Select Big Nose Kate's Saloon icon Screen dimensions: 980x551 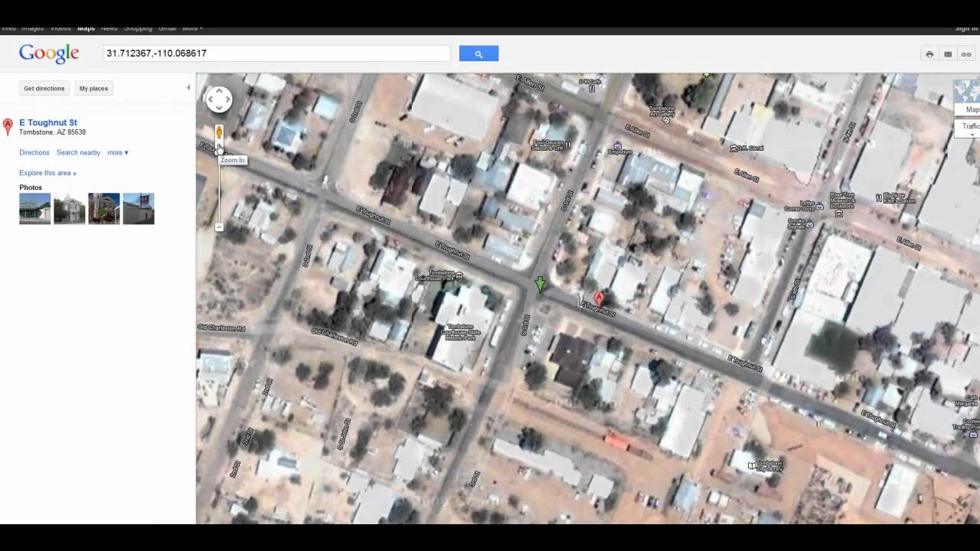(x=878, y=197)
